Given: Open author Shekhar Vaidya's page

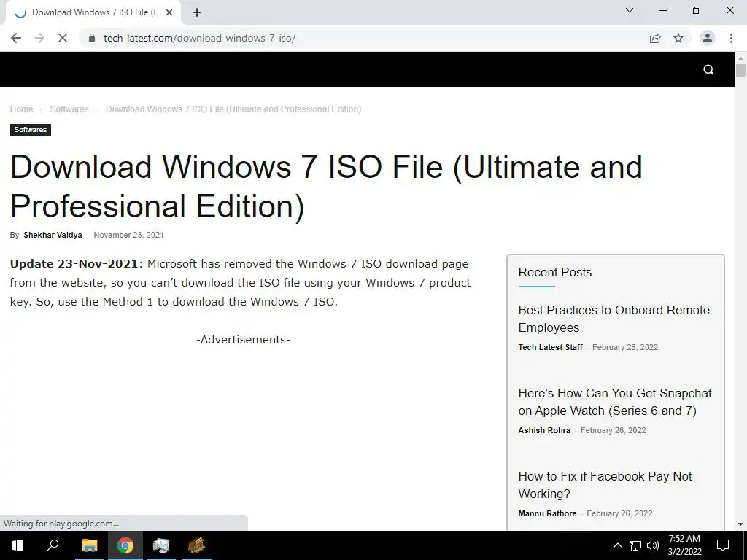Looking at the screenshot, I should (x=53, y=235).
